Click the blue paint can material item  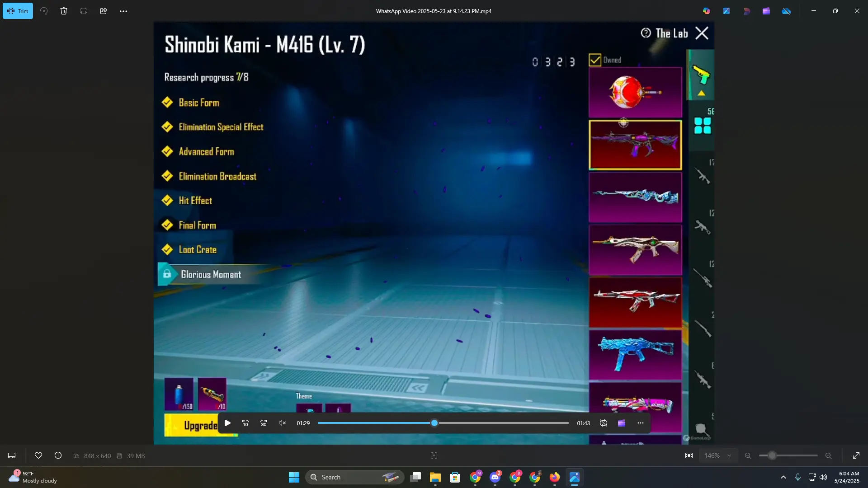pyautogui.click(x=179, y=394)
